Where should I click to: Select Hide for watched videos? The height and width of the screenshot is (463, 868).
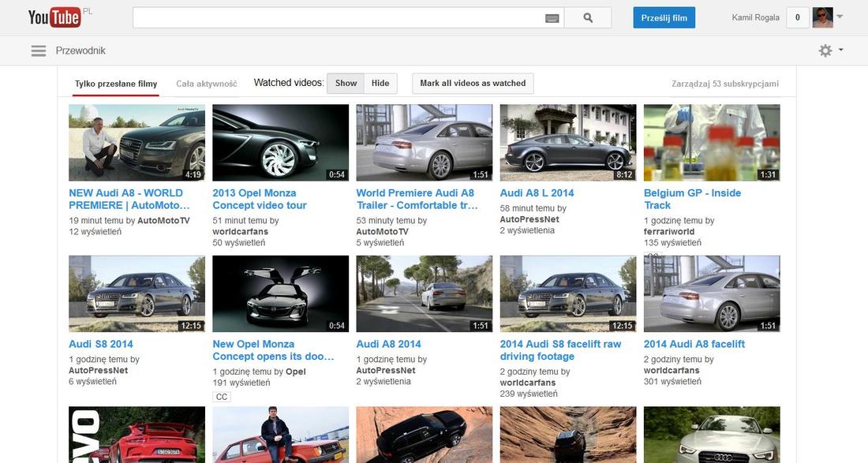pos(380,84)
